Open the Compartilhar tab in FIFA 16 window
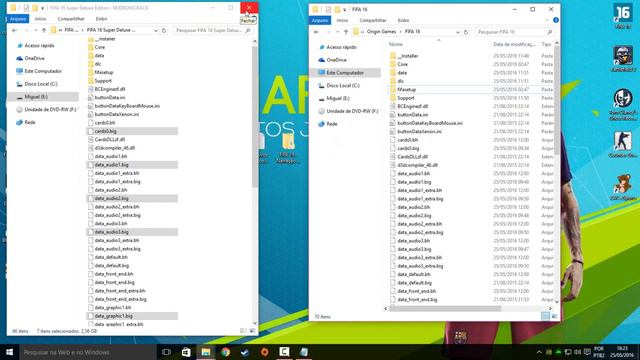The image size is (640, 360). pos(373,20)
